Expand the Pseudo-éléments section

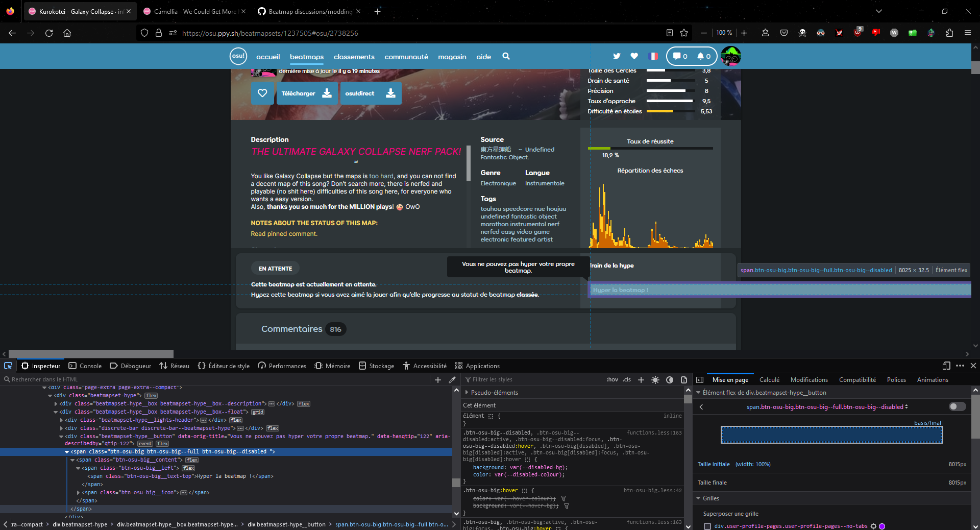click(467, 393)
